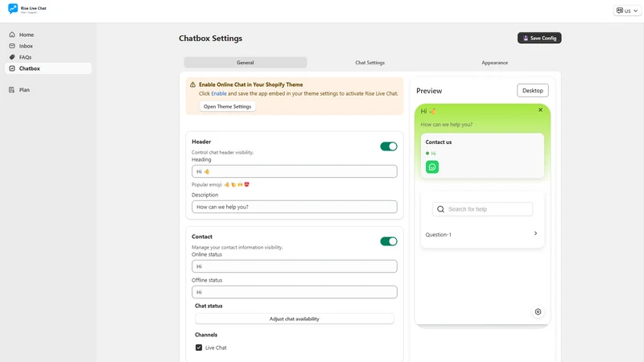Click the Offline status input field
The image size is (644, 362).
pos(295,292)
